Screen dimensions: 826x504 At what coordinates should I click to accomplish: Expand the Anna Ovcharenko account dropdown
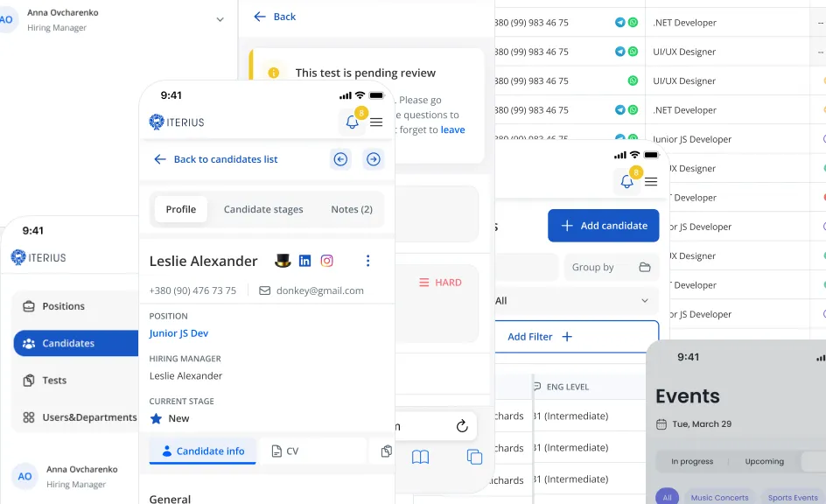coord(219,19)
